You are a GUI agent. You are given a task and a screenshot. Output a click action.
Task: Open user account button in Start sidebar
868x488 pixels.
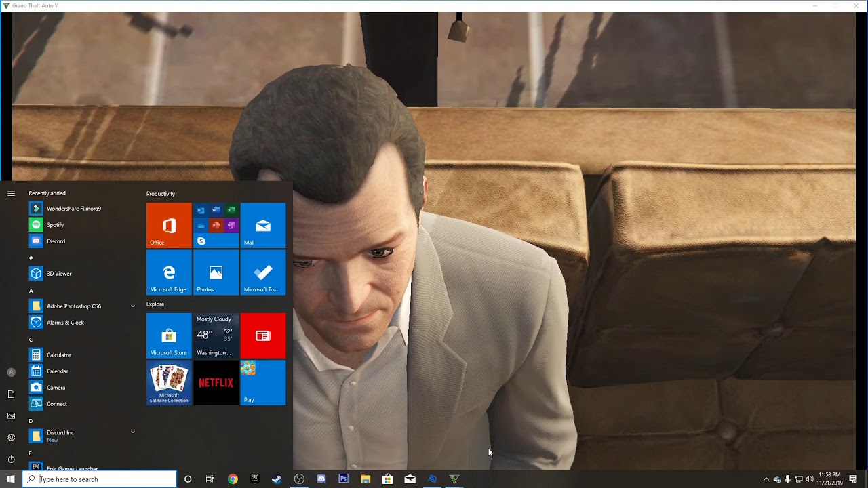click(11, 372)
